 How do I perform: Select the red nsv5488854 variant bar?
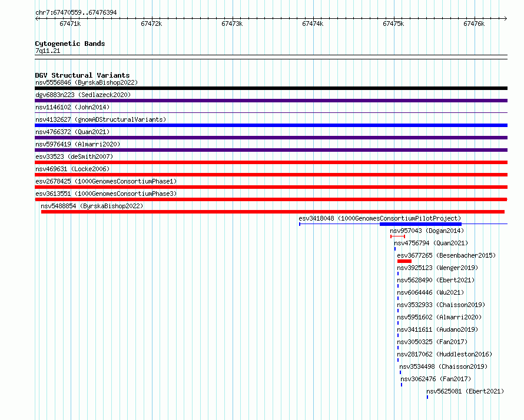pyautogui.click(x=273, y=212)
